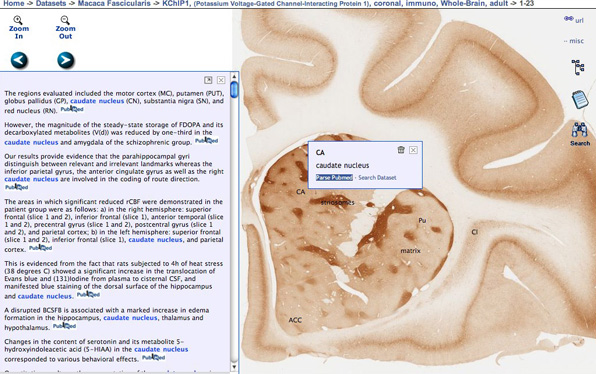The width and height of the screenshot is (596, 374).
Task: Click the CA label on brain image
Action: (301, 192)
